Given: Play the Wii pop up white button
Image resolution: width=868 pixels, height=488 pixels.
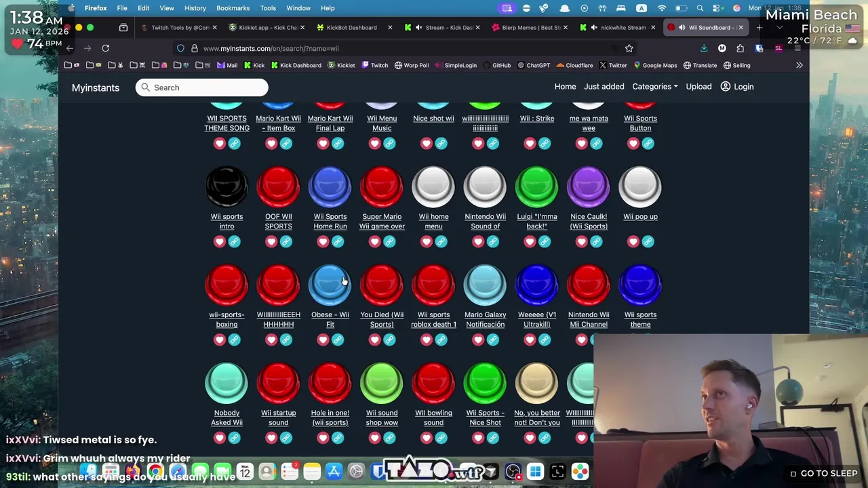Looking at the screenshot, I should pyautogui.click(x=640, y=186).
